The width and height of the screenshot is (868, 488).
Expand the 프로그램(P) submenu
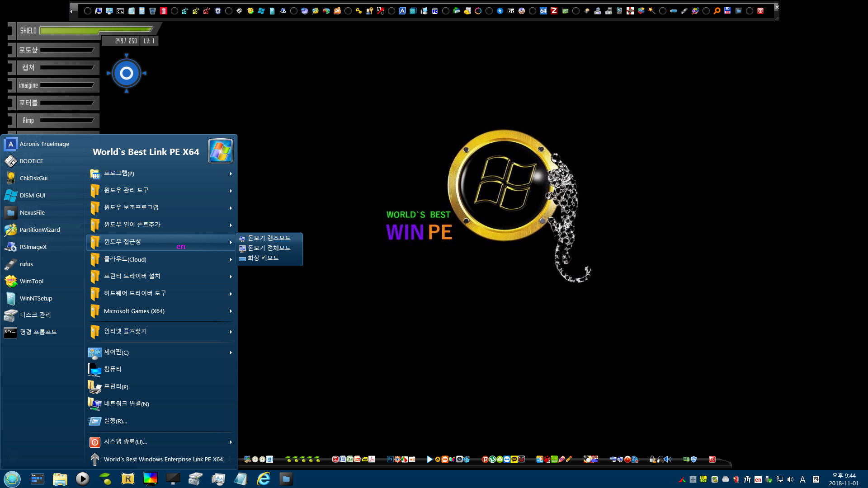161,174
